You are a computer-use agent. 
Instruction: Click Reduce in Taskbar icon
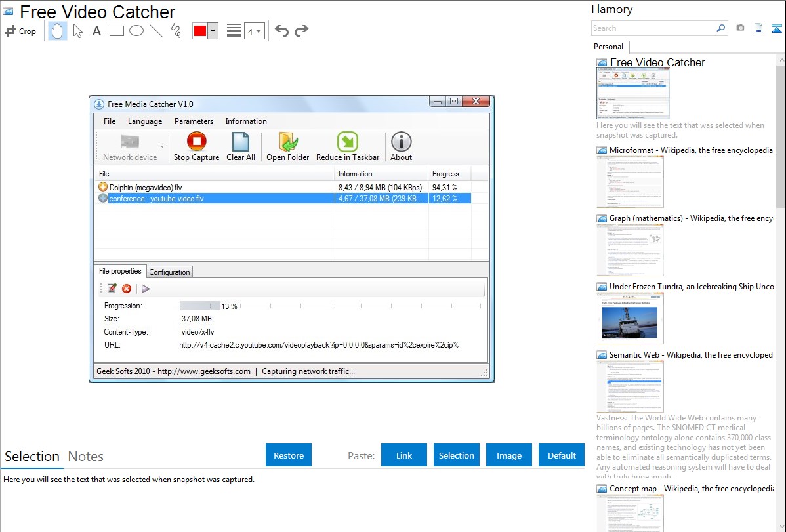pyautogui.click(x=347, y=142)
